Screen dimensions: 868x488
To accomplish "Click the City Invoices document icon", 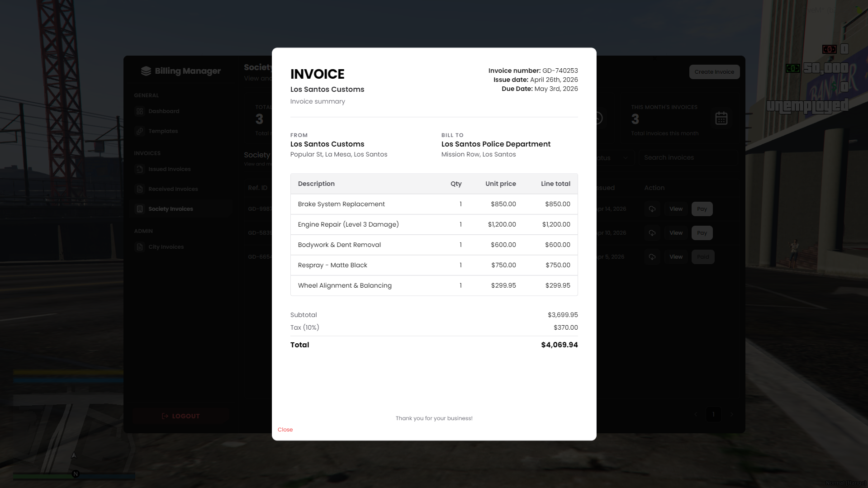I will 140,247.
